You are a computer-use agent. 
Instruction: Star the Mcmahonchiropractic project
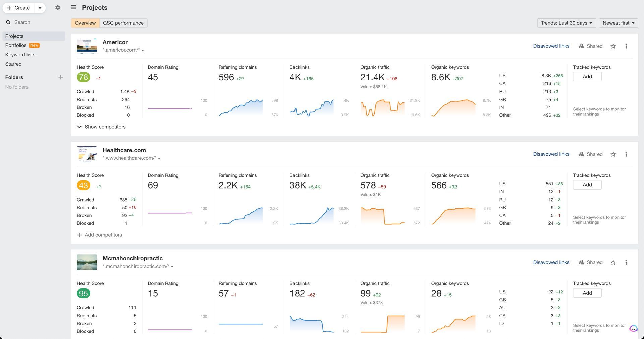pyautogui.click(x=613, y=263)
